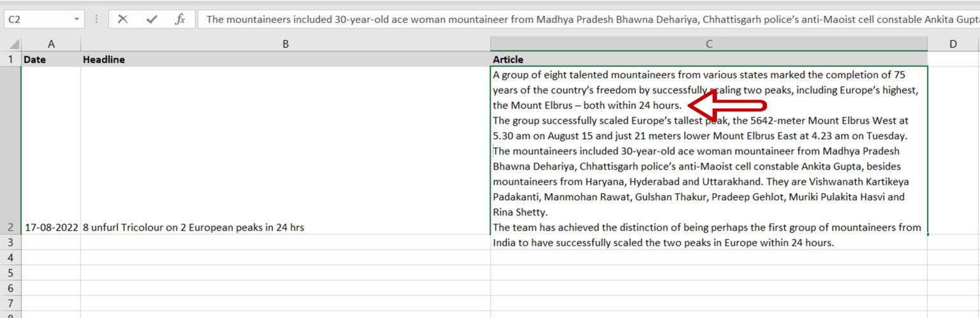Viewport: 980px width, 318px height.
Task: Select column B by its header
Action: (x=285, y=44)
